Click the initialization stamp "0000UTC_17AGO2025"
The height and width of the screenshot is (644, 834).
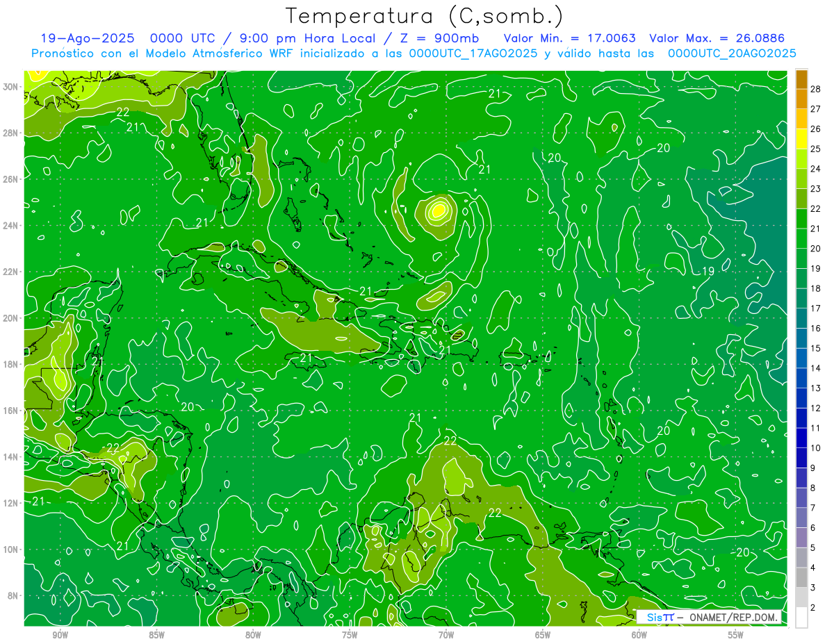point(473,53)
